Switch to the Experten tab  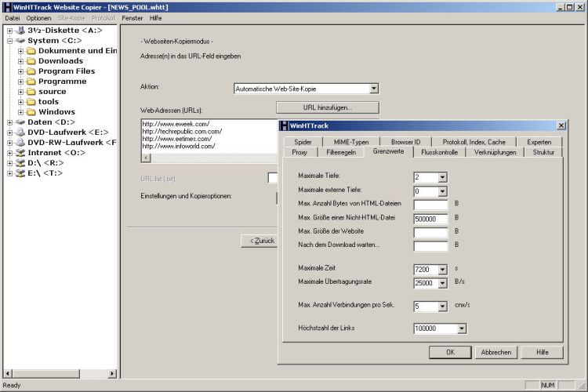tap(539, 142)
